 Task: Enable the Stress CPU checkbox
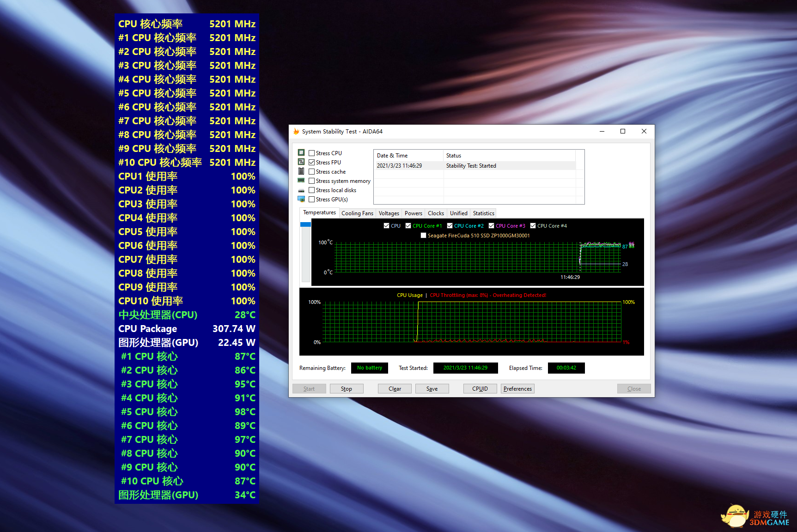point(312,153)
